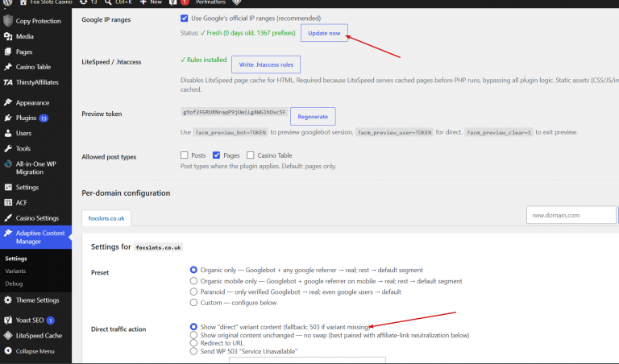Image resolution: width=619 pixels, height=364 pixels.
Task: Select Show "direct" variant content radio
Action: pos(193,326)
